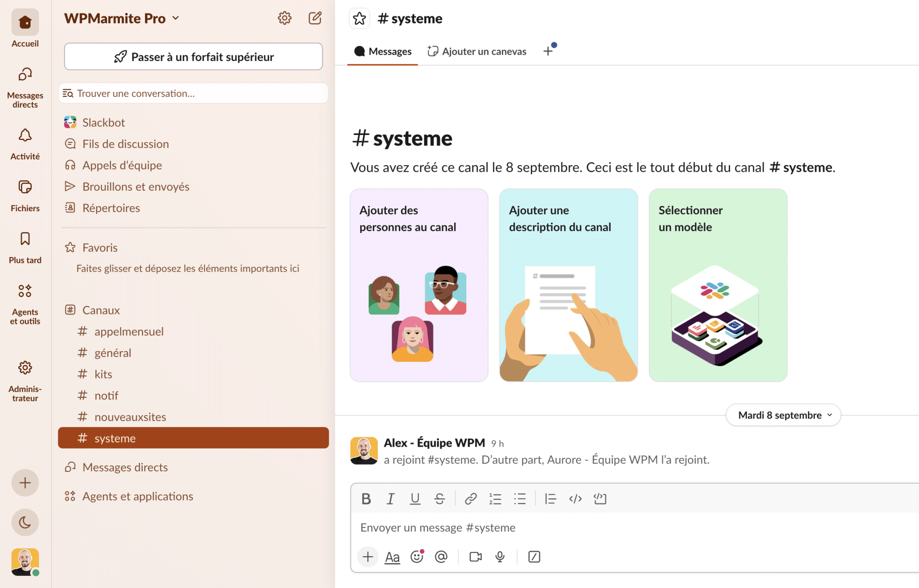The width and height of the screenshot is (919, 588).
Task: Click Alex's avatar next to the message
Action: click(x=364, y=451)
